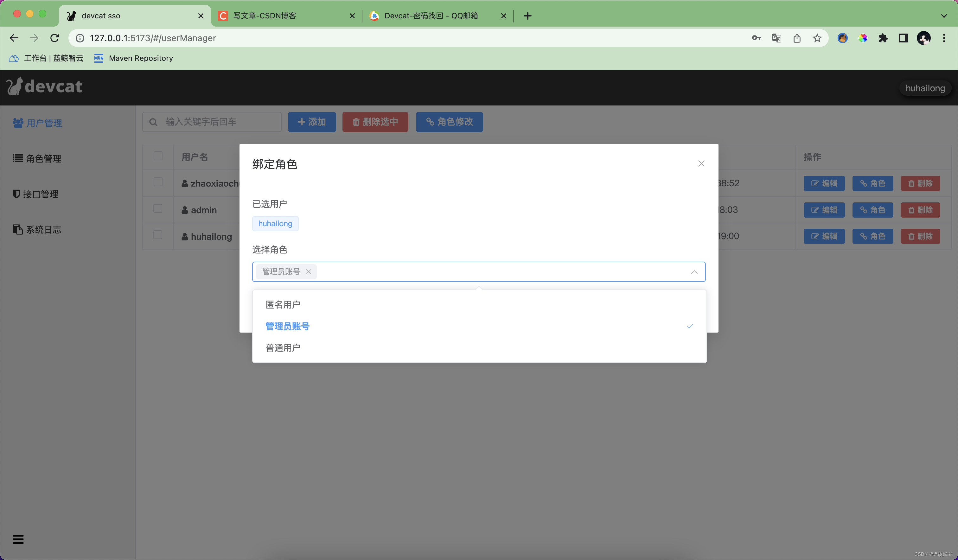Viewport: 958px width, 560px height.
Task: Check the checkbox for the zhaoxiaoch row
Action: [158, 182]
